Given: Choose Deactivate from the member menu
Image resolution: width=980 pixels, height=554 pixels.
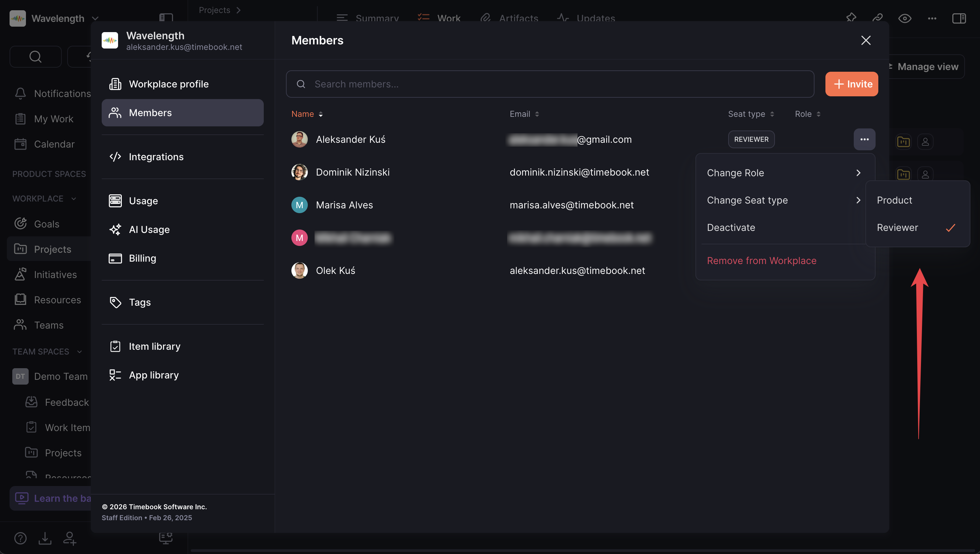Looking at the screenshot, I should [731, 228].
